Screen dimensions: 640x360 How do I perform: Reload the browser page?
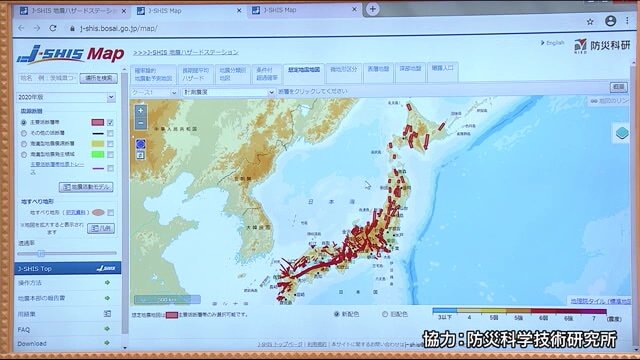pyautogui.click(x=53, y=28)
